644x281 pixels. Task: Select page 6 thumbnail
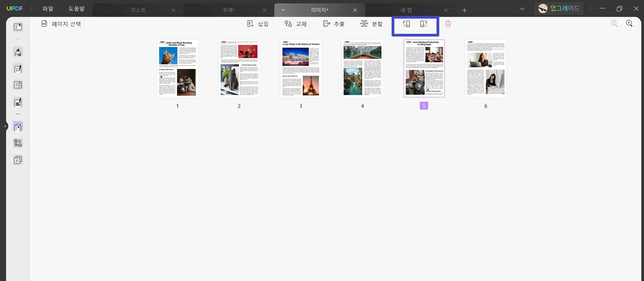pyautogui.click(x=486, y=68)
